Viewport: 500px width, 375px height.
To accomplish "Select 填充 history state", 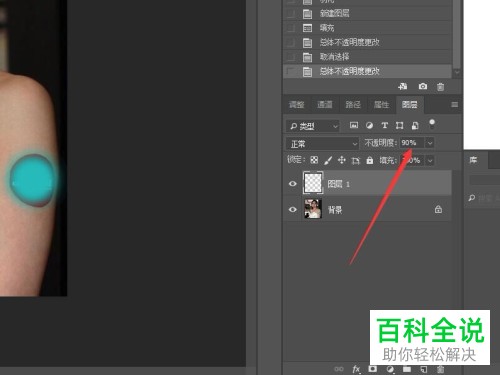I will 368,28.
